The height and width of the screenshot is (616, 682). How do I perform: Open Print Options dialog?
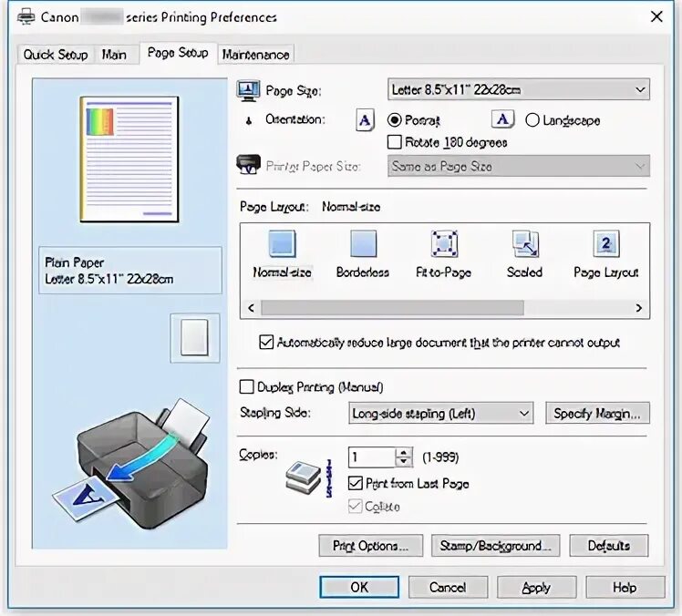370,546
